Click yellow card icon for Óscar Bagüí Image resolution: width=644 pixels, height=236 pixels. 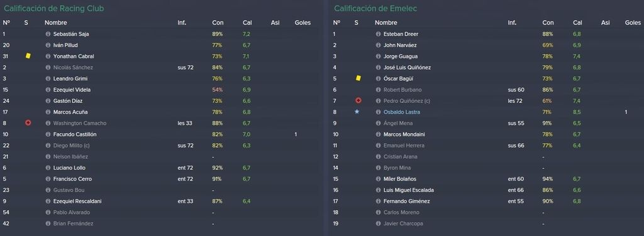coord(358,78)
